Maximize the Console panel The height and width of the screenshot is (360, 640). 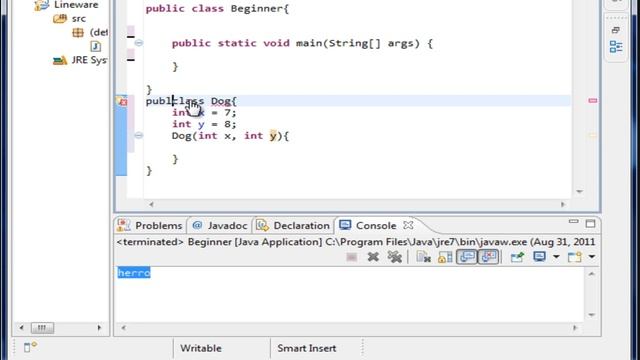tap(590, 223)
